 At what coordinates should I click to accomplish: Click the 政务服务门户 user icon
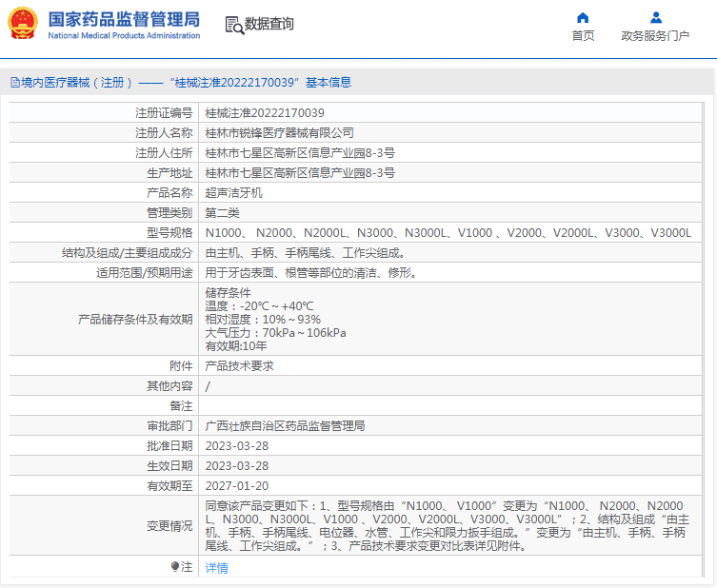[x=656, y=18]
